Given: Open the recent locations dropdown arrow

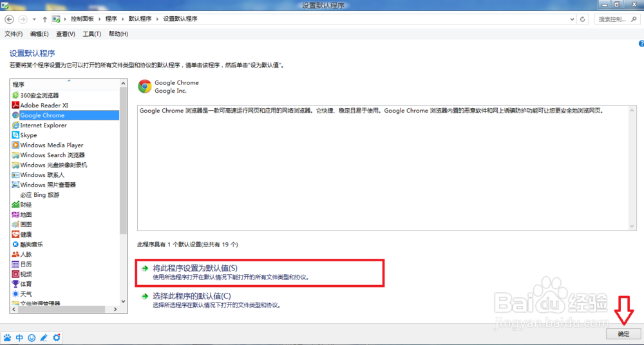Looking at the screenshot, I should point(35,19).
